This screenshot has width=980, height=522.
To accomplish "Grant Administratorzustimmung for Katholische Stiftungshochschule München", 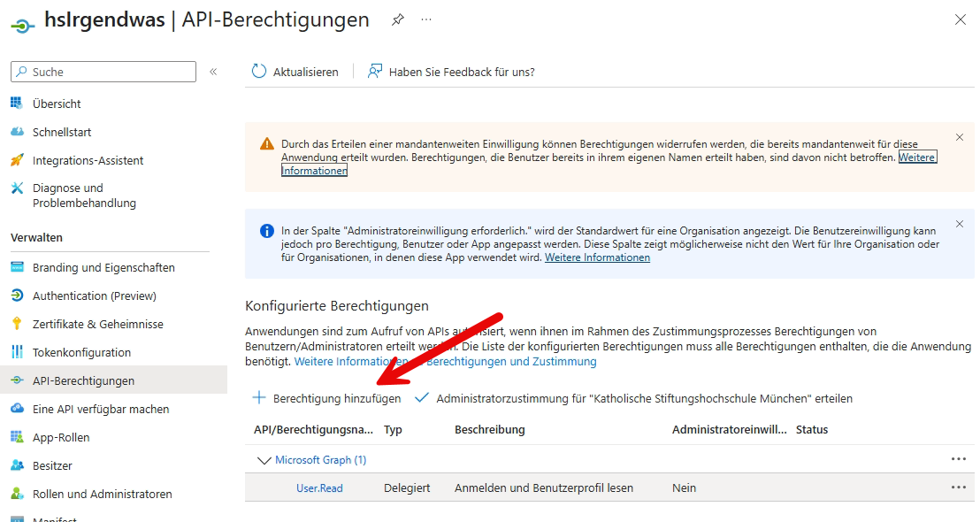I will [x=633, y=398].
